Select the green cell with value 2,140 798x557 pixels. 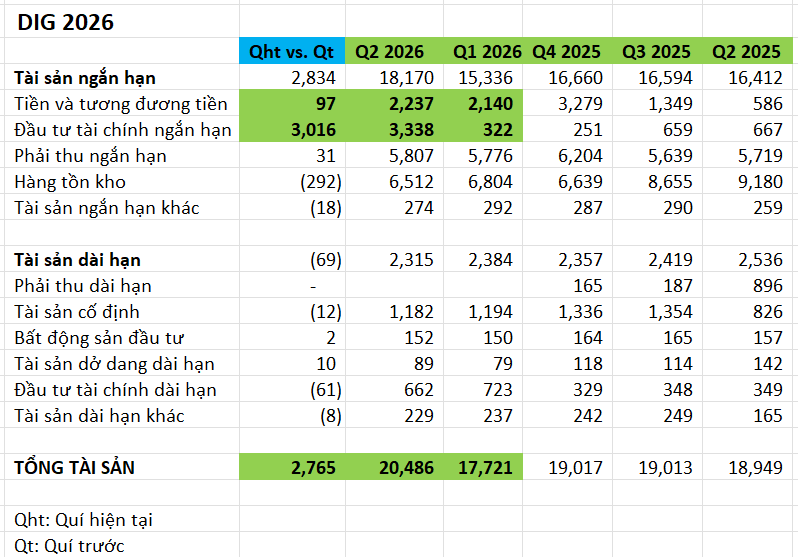point(483,103)
